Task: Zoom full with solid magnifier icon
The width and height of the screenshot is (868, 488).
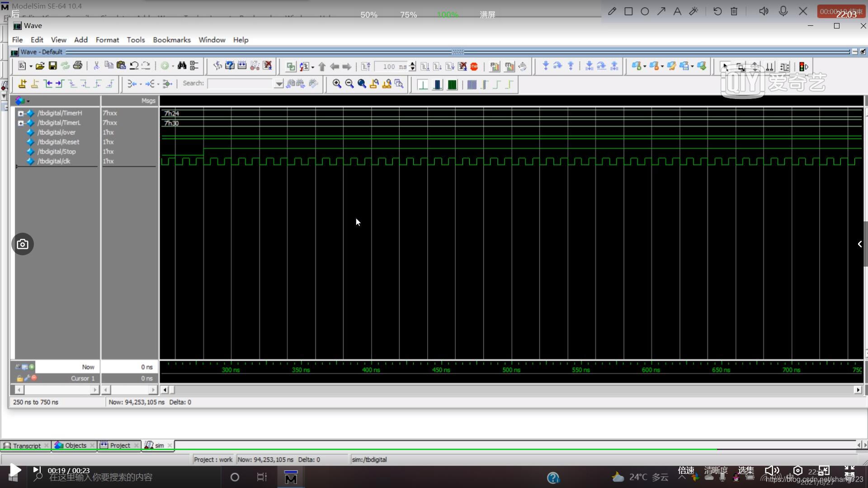Action: pyautogui.click(x=362, y=84)
